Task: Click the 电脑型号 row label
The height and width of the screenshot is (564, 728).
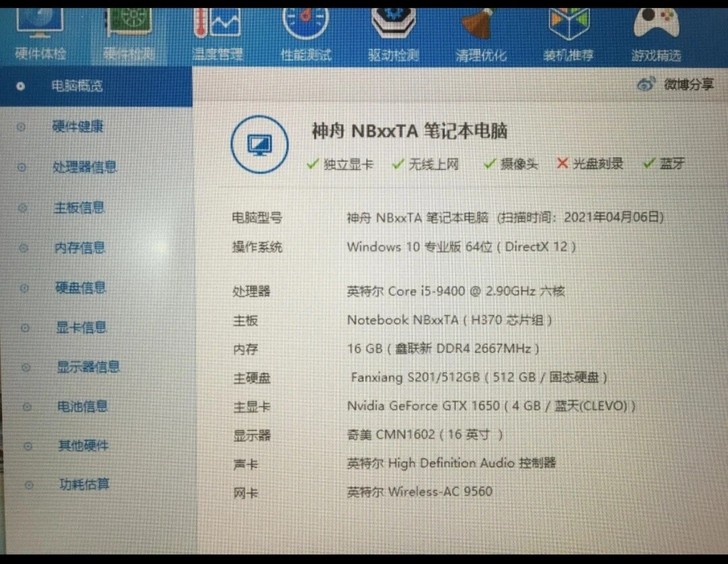Action: (257, 218)
